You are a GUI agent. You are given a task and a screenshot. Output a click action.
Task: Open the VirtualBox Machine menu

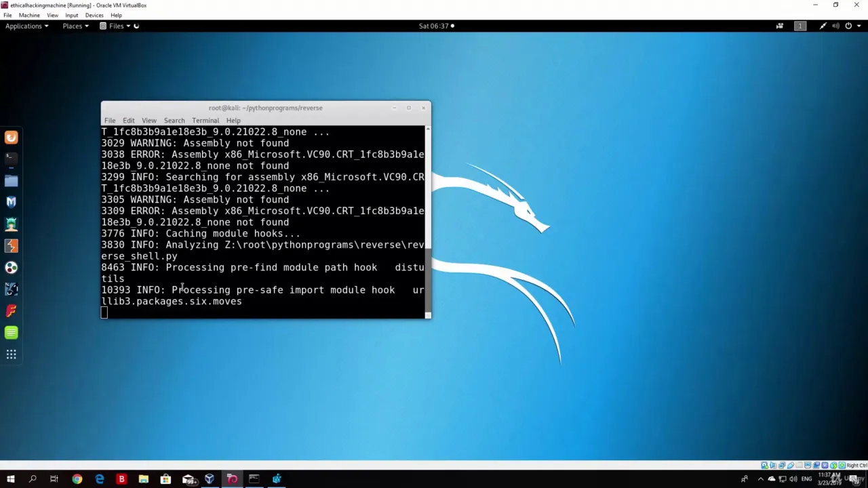point(29,15)
